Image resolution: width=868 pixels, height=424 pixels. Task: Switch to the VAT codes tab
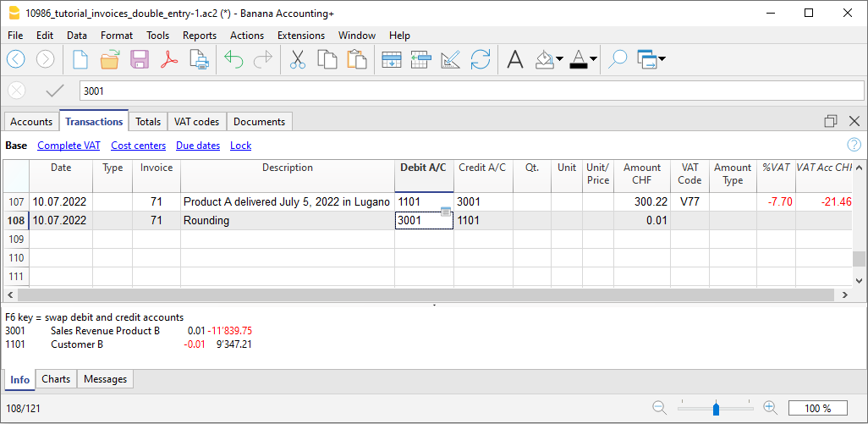[195, 122]
